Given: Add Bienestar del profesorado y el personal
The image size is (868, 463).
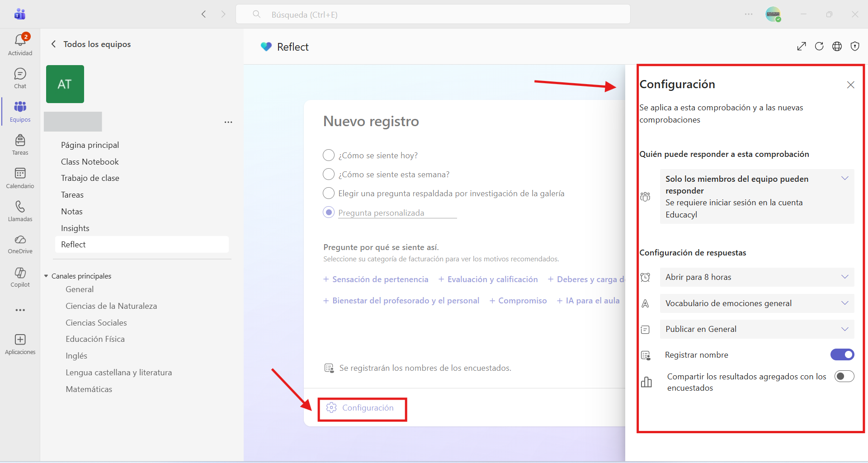Looking at the screenshot, I should pos(401,301).
